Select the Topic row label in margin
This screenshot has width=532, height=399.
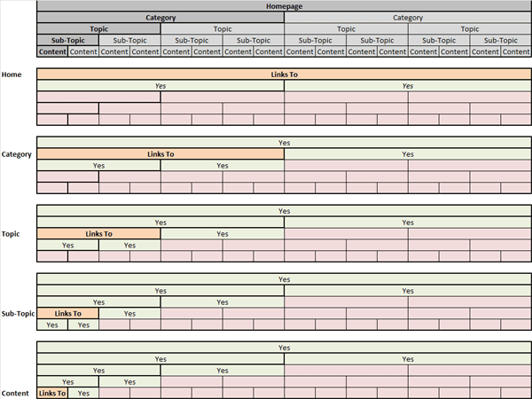point(12,234)
